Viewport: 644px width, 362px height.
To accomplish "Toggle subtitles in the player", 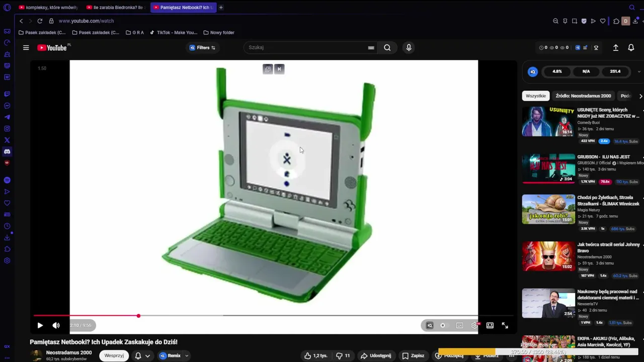I will (x=459, y=325).
